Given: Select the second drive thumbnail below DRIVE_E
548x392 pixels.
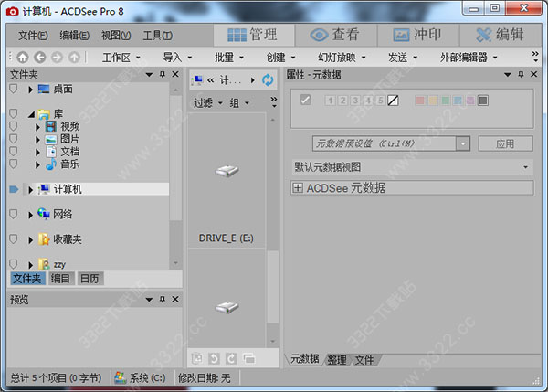Looking at the screenshot, I should [227, 298].
